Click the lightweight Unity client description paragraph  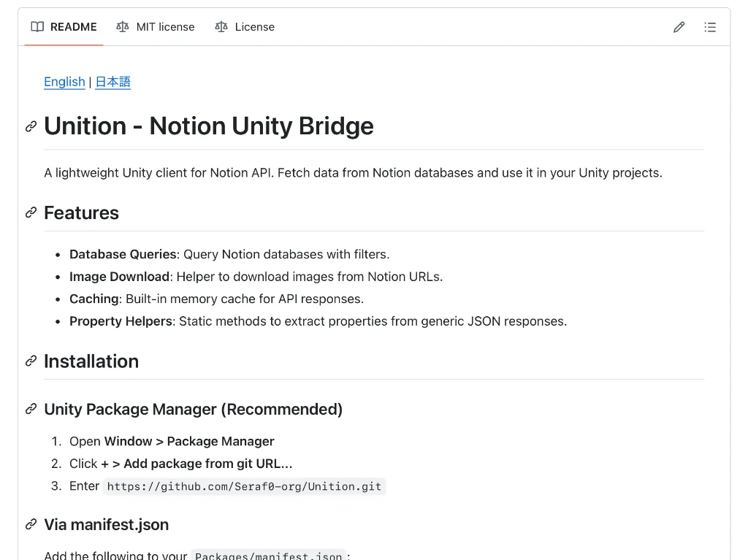(353, 173)
